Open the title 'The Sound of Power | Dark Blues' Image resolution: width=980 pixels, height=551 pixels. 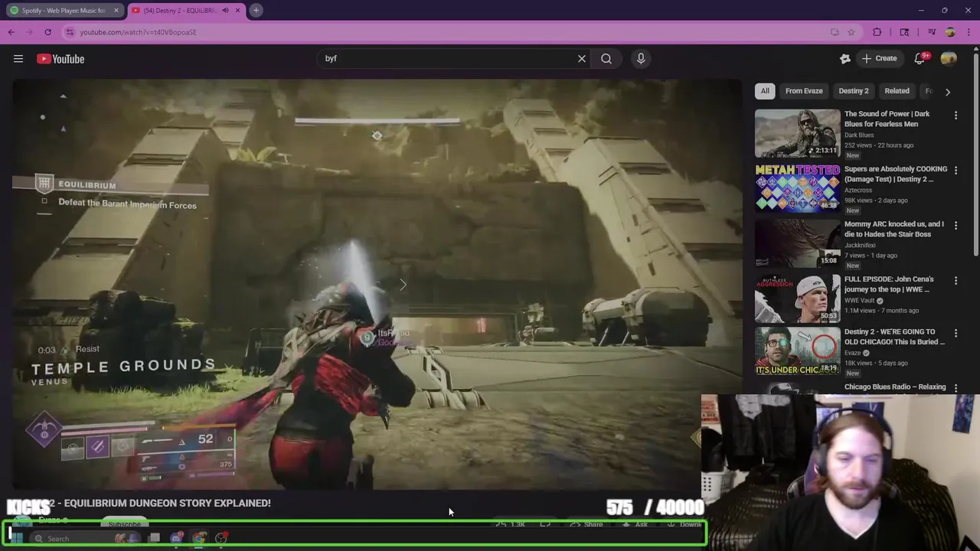(x=887, y=119)
